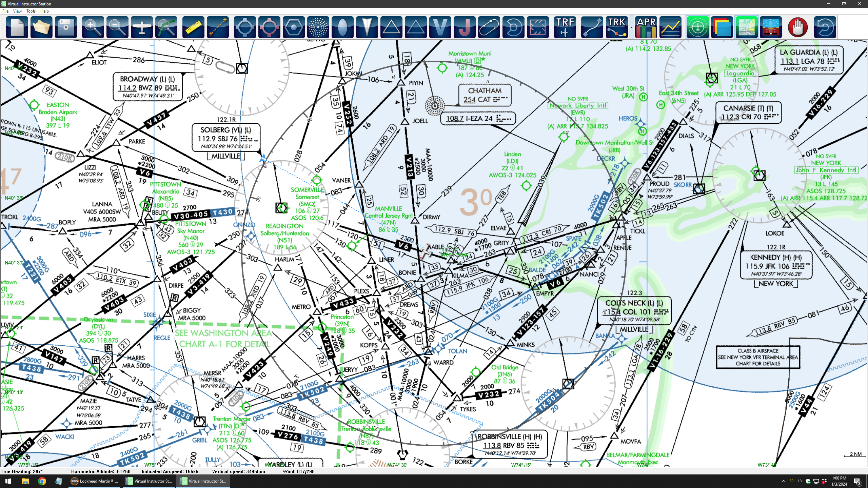
Task: Click the aircraft symbol on the map
Action: (x=426, y=251)
